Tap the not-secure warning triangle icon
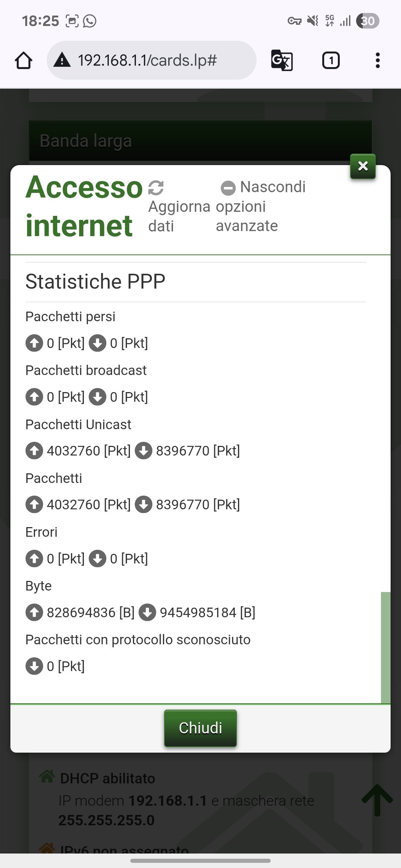Viewport: 401px width, 868px height. pos(62,60)
